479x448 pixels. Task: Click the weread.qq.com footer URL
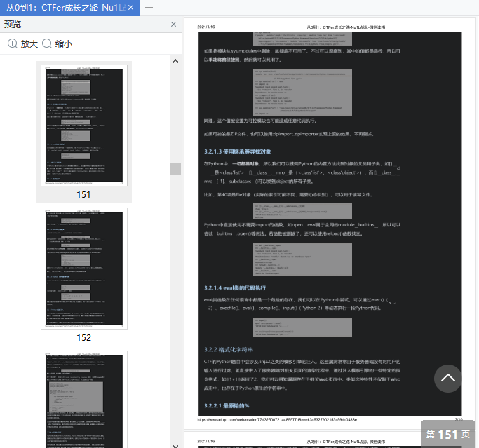278,420
